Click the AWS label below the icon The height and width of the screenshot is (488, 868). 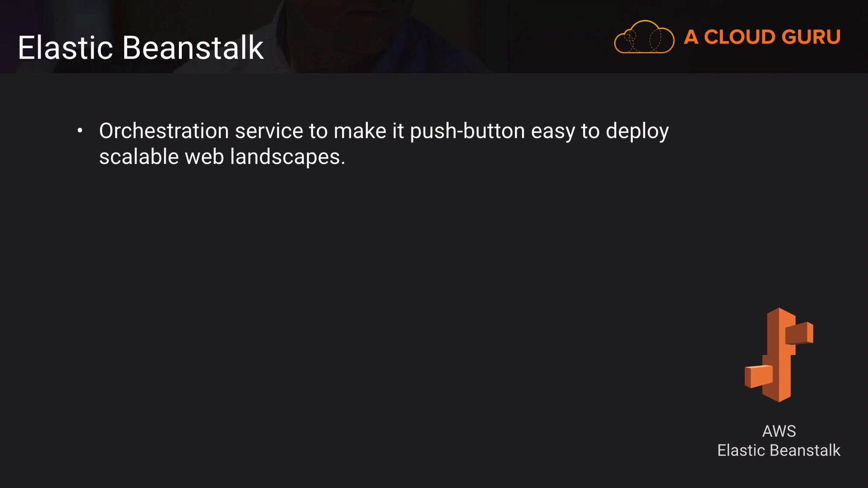pyautogui.click(x=779, y=431)
